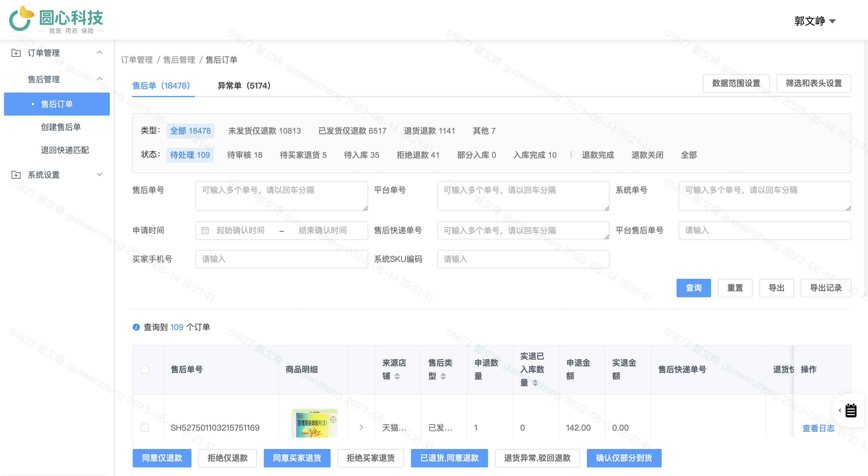Click the 同意买家退货 button
Viewport: 868px width, 476px height.
point(297,458)
